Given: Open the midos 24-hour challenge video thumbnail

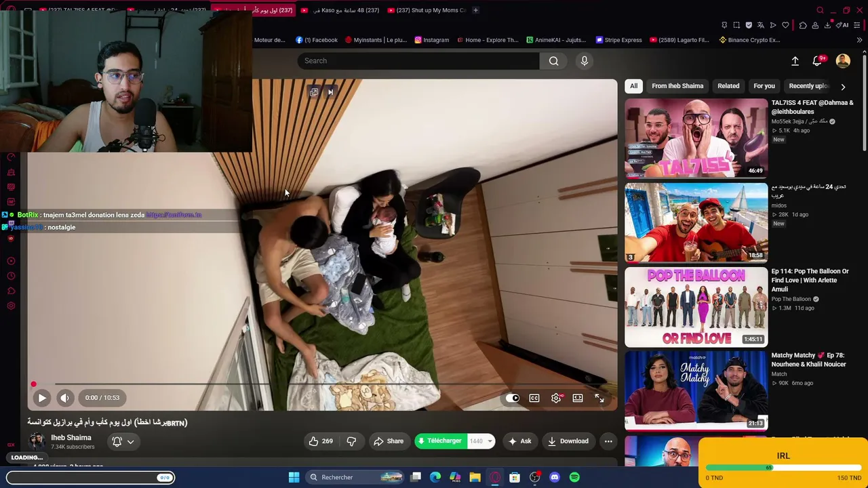Looking at the screenshot, I should [x=696, y=222].
